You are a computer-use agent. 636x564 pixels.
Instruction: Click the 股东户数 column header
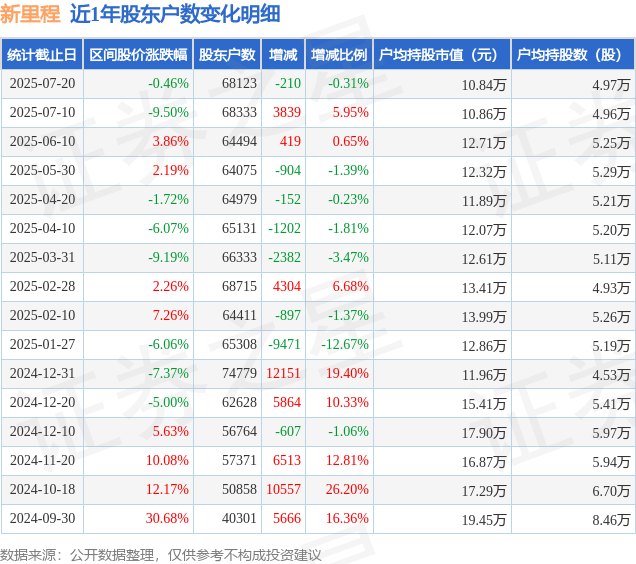coord(227,54)
